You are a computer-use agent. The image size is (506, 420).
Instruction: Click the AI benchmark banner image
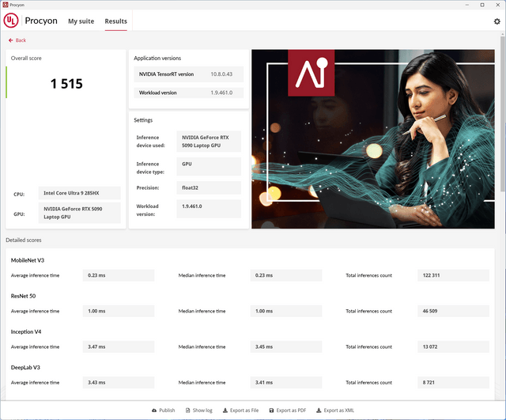pyautogui.click(x=373, y=139)
